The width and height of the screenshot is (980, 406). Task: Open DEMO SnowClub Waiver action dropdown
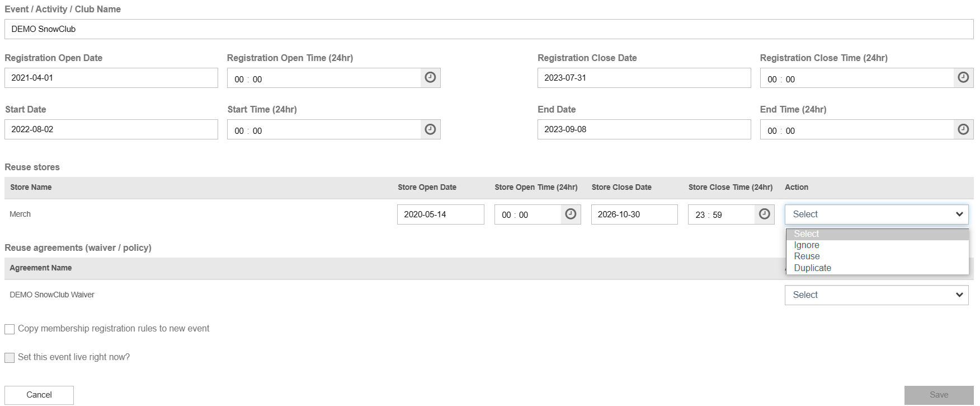click(x=876, y=295)
